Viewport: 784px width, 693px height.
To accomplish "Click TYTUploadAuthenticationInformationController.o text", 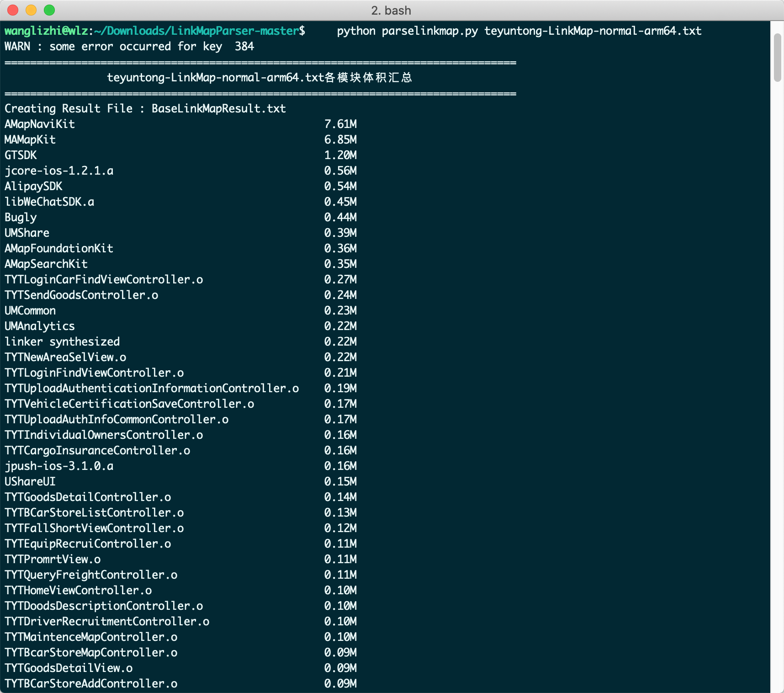I will (152, 389).
